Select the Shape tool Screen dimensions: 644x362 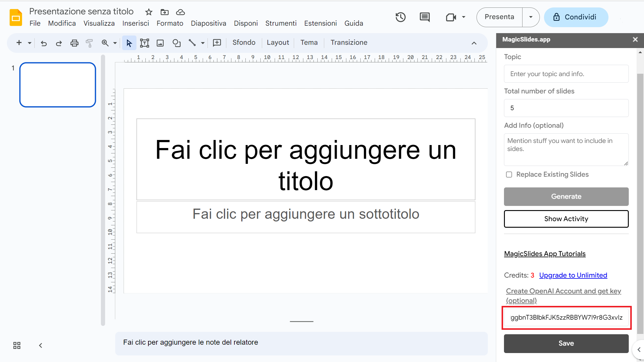point(176,43)
